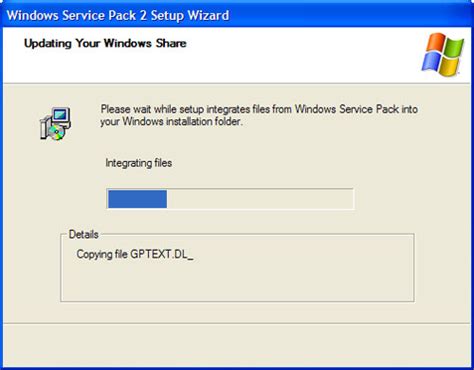The width and height of the screenshot is (474, 370).
Task: Click the Windows flag logo
Action: (443, 54)
